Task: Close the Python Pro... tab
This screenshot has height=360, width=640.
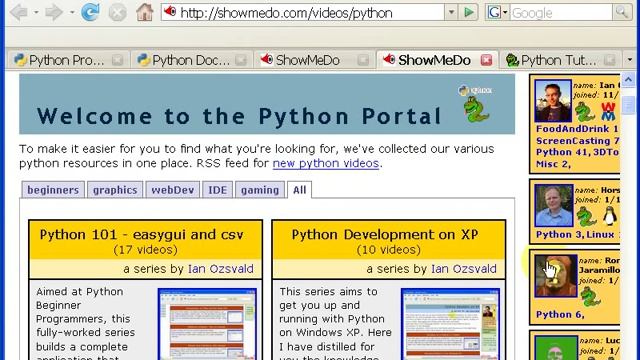Action: [118, 60]
